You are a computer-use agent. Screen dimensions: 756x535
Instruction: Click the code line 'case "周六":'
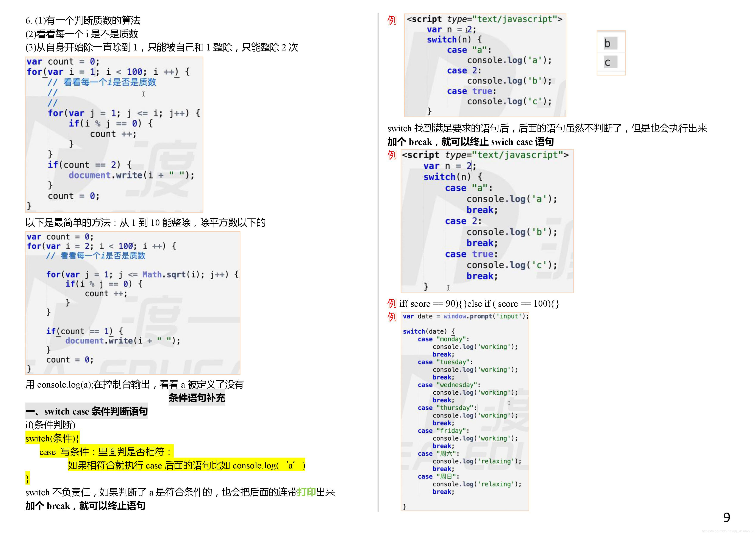pyautogui.click(x=439, y=454)
